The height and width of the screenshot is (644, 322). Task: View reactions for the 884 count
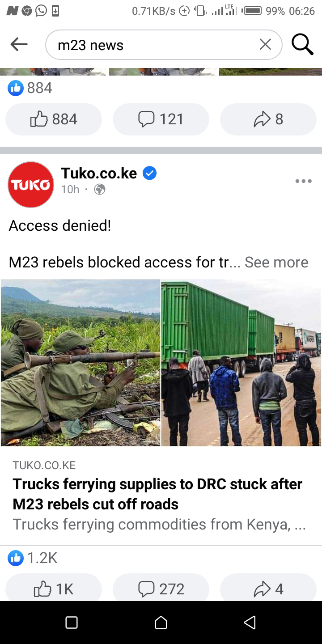30,88
